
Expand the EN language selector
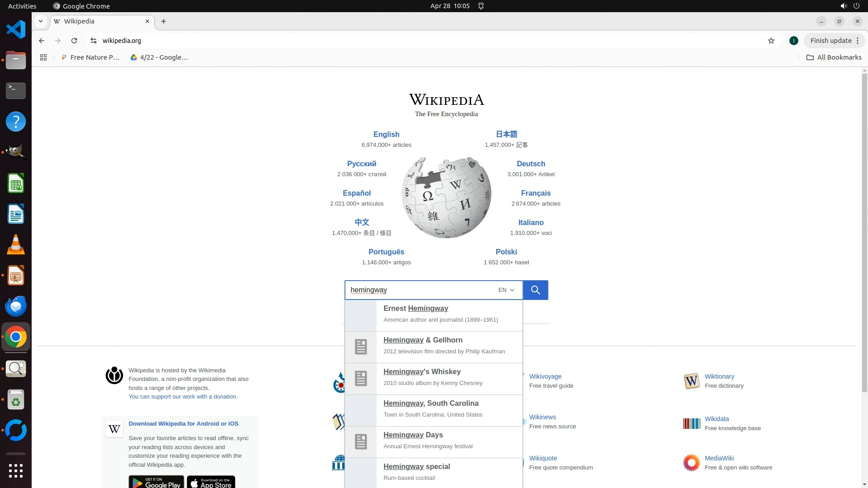[x=506, y=290]
